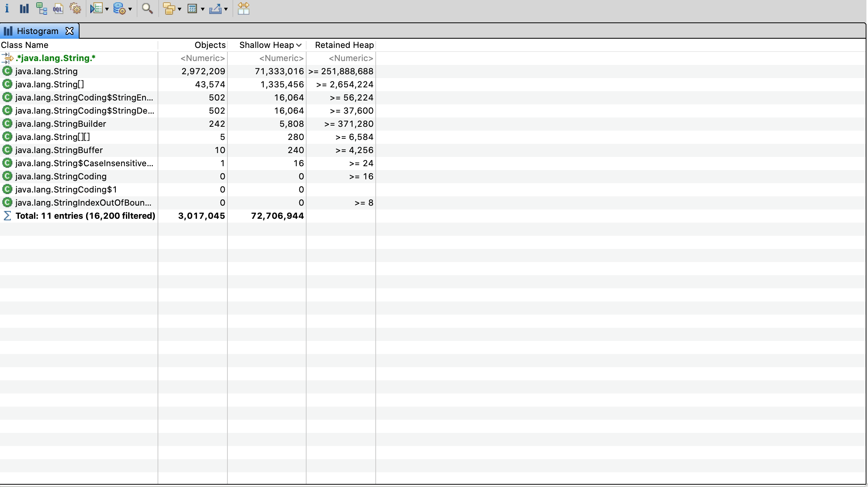
Task: Select the java.lang.StringCoding$StringEn... row
Action: (x=188, y=97)
